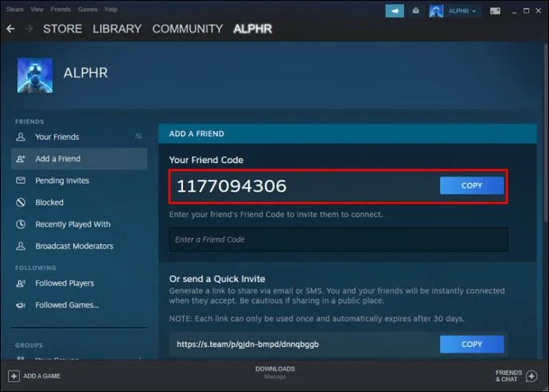Click the Pending Invites envelope icon
The image size is (549, 392).
tap(21, 180)
